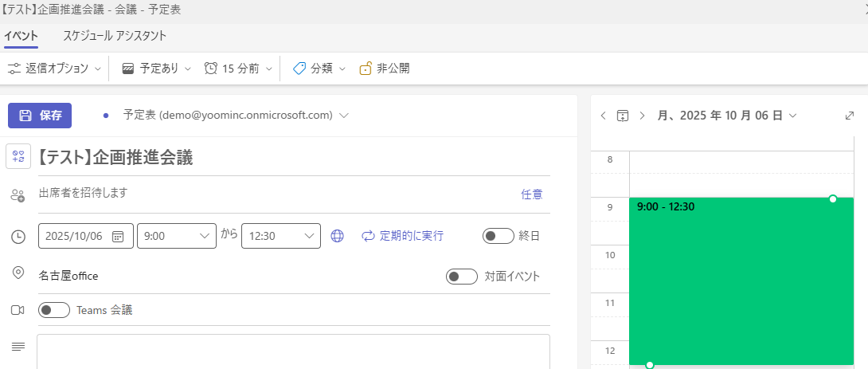Switch to the スケジュール アシスタント tab

pyautogui.click(x=115, y=36)
